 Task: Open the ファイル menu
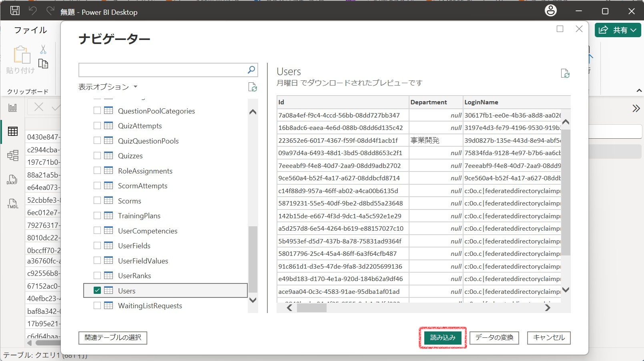click(x=30, y=30)
